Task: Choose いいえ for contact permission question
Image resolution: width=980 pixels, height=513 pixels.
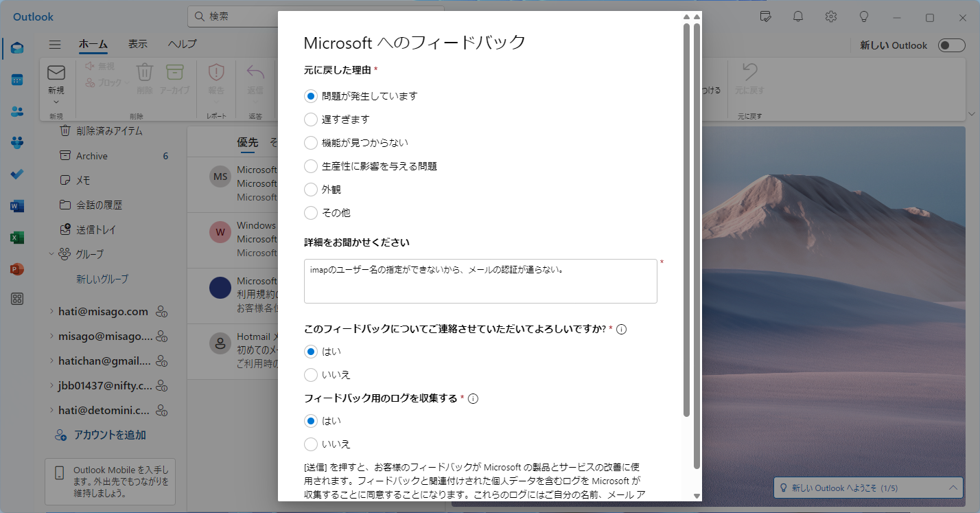Action: tap(311, 375)
